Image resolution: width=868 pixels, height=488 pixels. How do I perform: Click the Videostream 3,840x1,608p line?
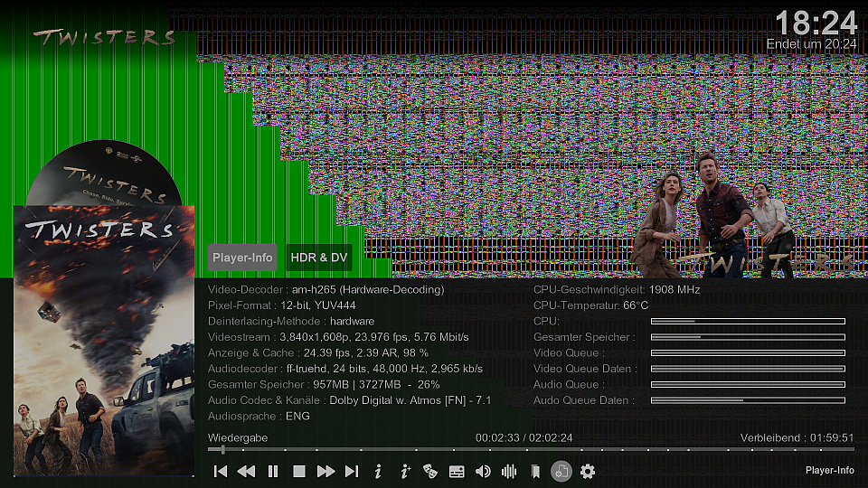[x=338, y=337]
